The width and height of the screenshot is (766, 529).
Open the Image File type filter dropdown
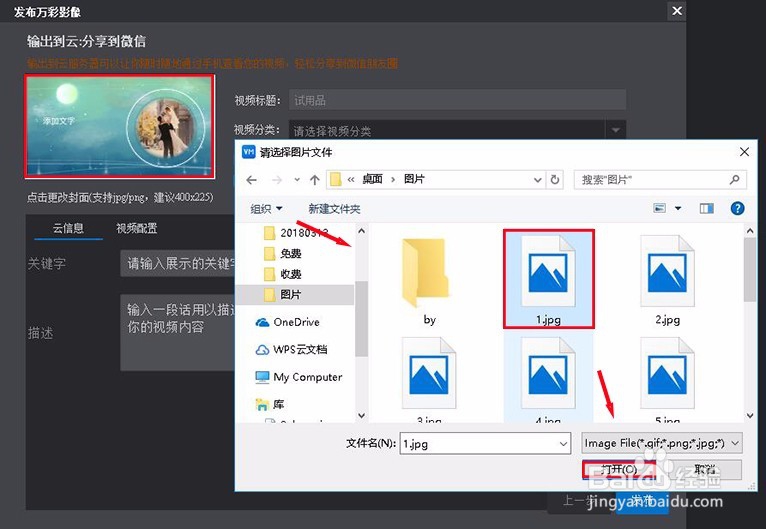point(662,443)
